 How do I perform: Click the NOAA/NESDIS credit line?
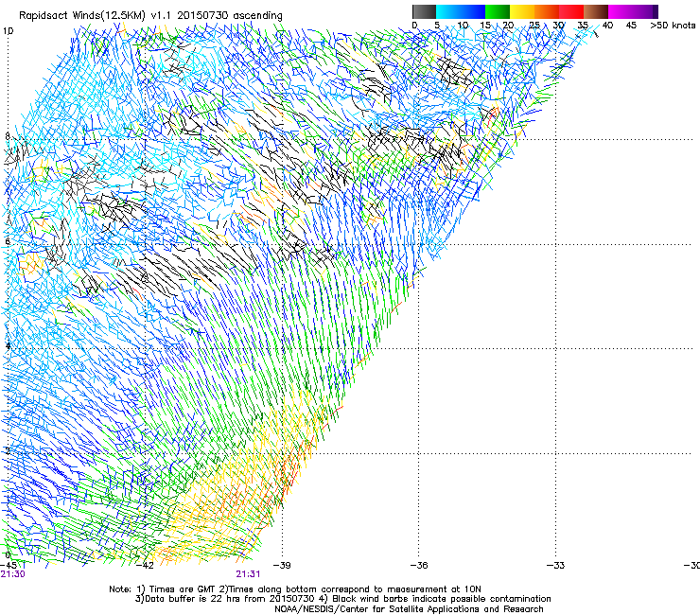409,608
